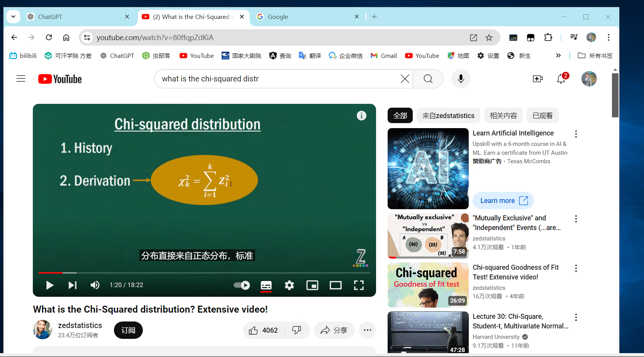Expand hidden bookmarks with the chevron

click(558, 56)
